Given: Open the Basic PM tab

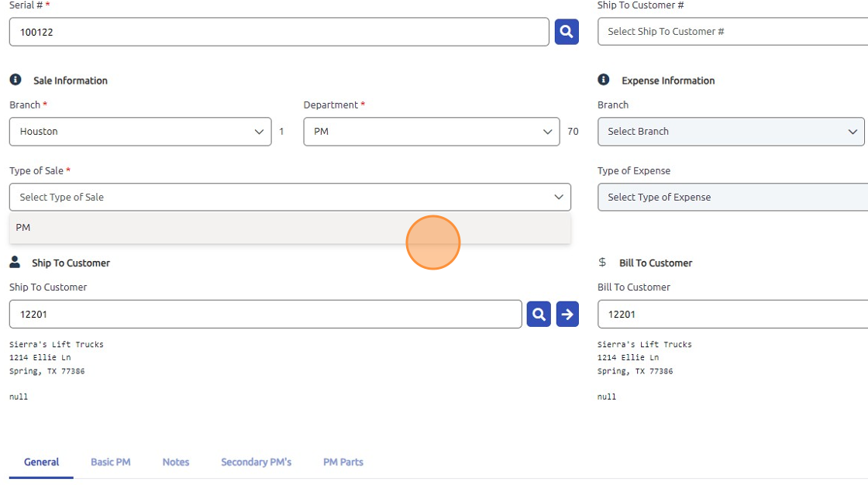Looking at the screenshot, I should click(x=111, y=462).
